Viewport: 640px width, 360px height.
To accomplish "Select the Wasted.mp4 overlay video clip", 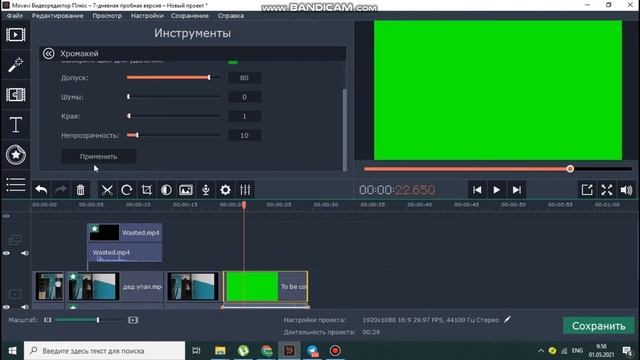I will pos(125,233).
